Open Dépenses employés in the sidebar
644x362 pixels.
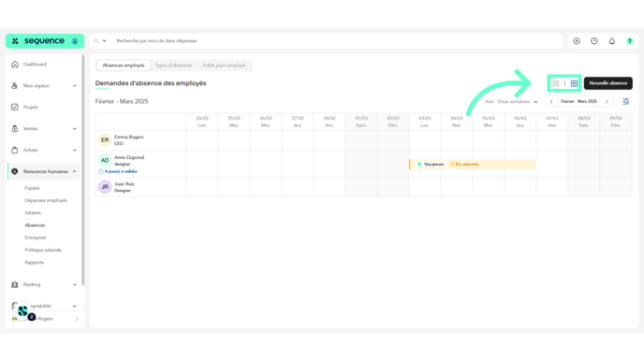point(46,200)
